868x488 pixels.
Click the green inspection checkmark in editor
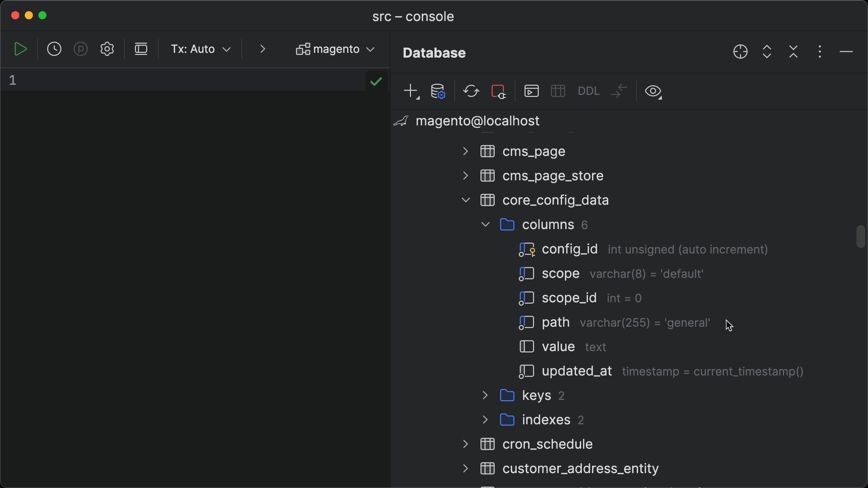click(376, 81)
